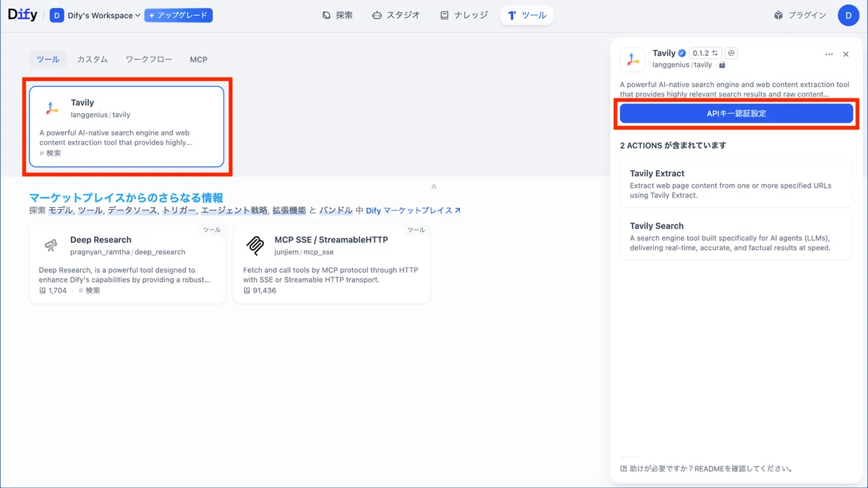Click the verified badge next to Tavily

(682, 53)
